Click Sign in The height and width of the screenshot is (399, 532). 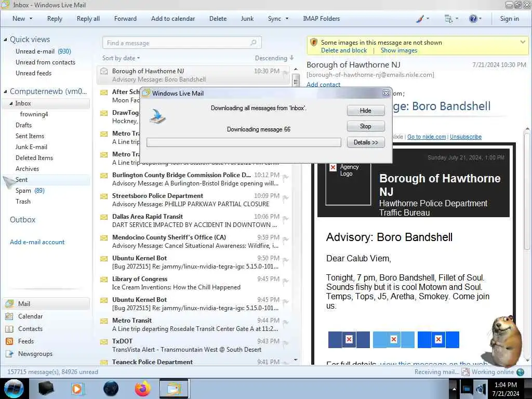pyautogui.click(x=509, y=19)
